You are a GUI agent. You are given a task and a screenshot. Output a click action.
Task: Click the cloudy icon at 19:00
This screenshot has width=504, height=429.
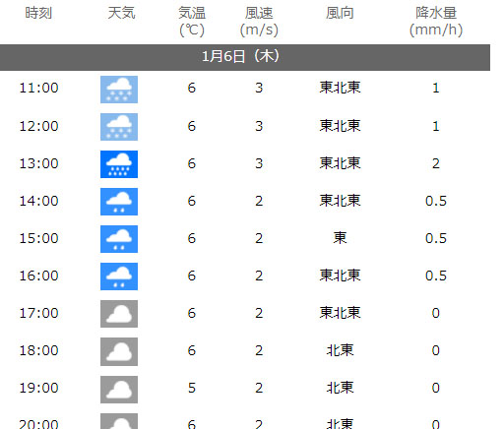119,390
